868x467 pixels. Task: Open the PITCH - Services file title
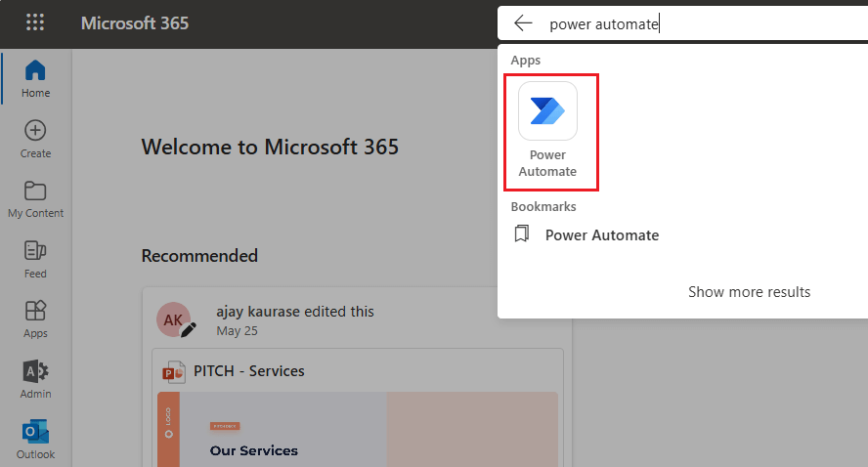[x=249, y=371]
